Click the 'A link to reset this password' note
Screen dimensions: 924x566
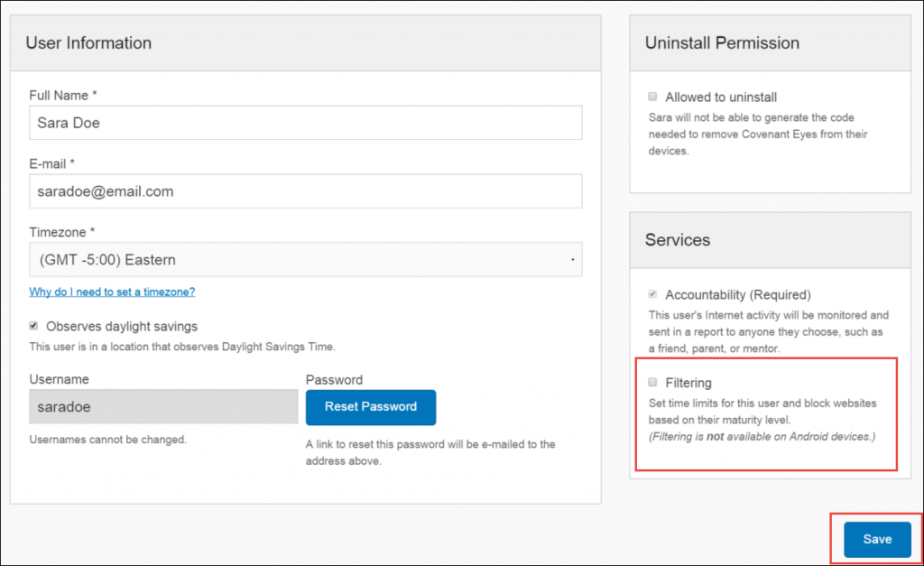pos(430,453)
